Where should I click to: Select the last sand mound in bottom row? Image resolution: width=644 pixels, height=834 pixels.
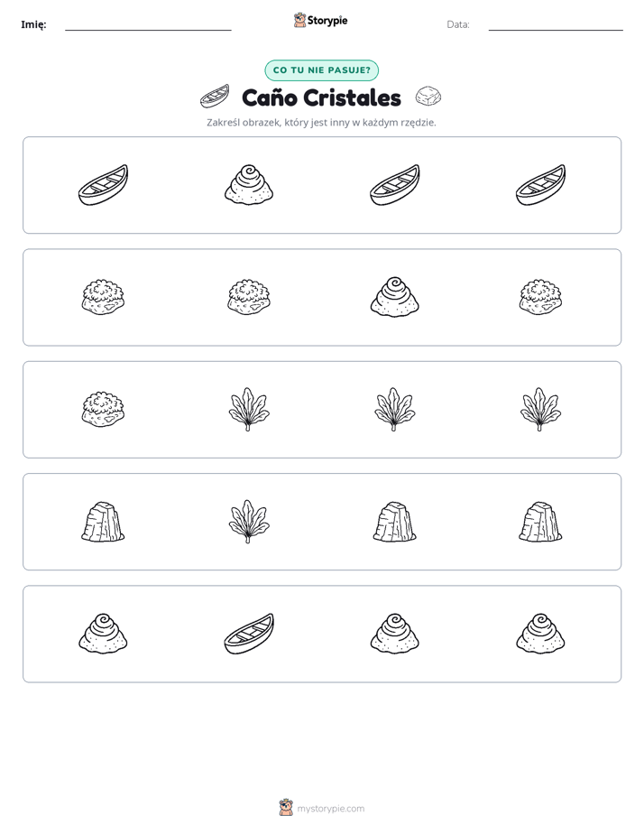pyautogui.click(x=540, y=634)
